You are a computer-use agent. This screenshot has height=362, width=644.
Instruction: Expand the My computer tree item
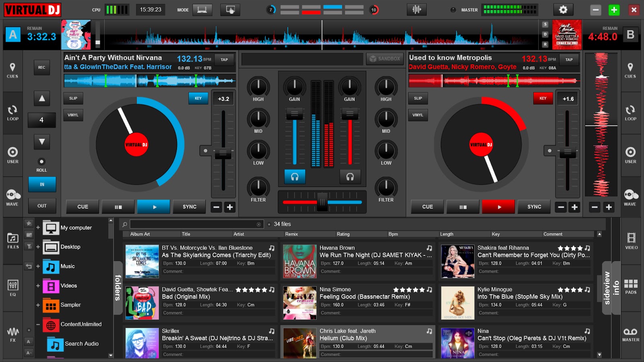37,227
